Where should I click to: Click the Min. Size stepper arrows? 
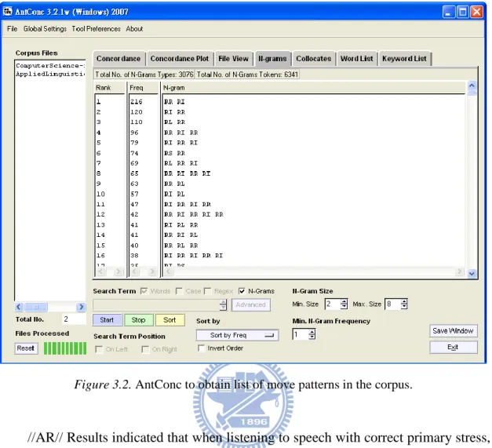[x=344, y=304]
